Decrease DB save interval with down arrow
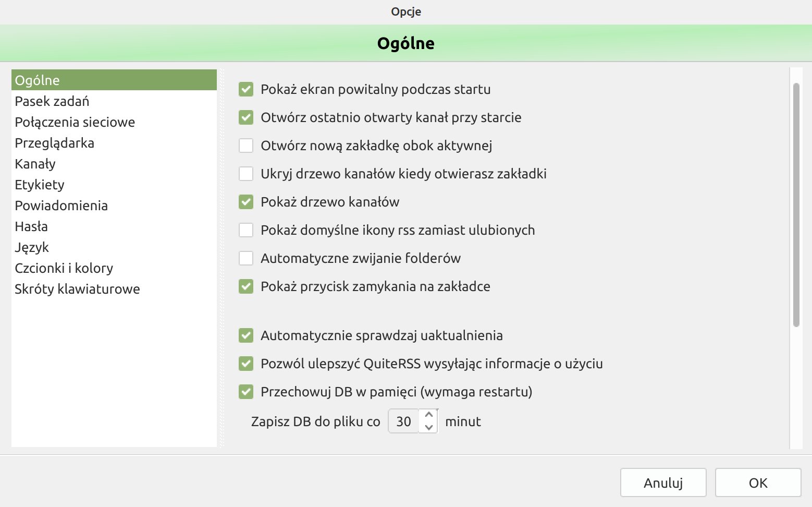812x507 pixels. point(429,427)
